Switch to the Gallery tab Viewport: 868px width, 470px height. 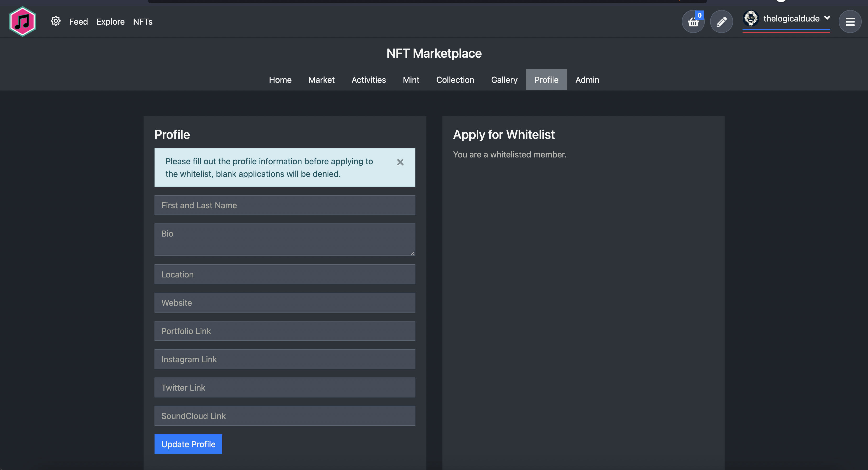click(x=503, y=79)
